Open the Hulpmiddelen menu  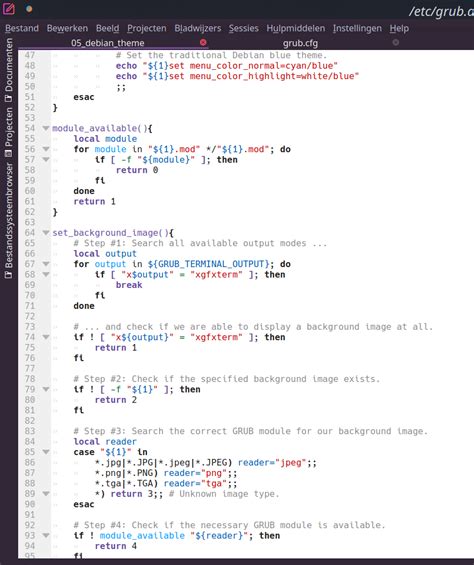click(296, 28)
